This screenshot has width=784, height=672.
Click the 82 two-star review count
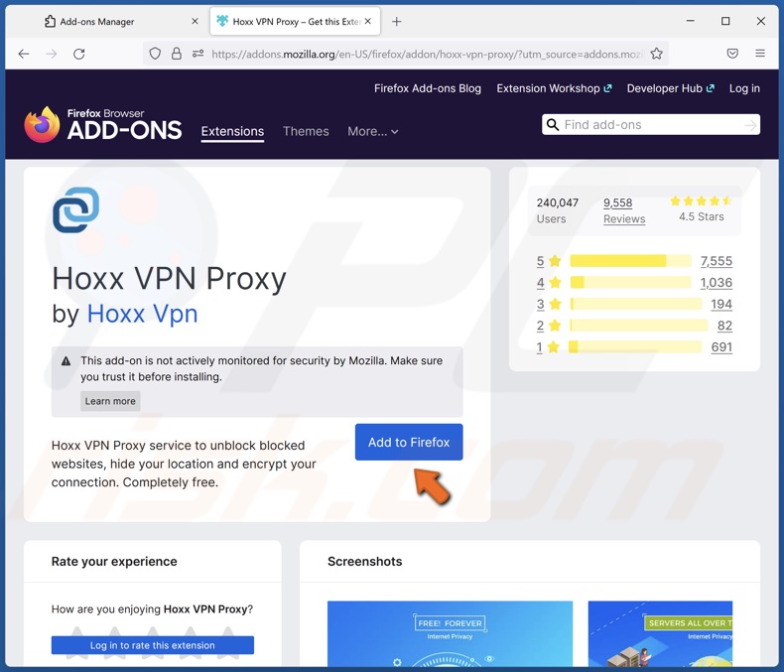pyautogui.click(x=725, y=326)
